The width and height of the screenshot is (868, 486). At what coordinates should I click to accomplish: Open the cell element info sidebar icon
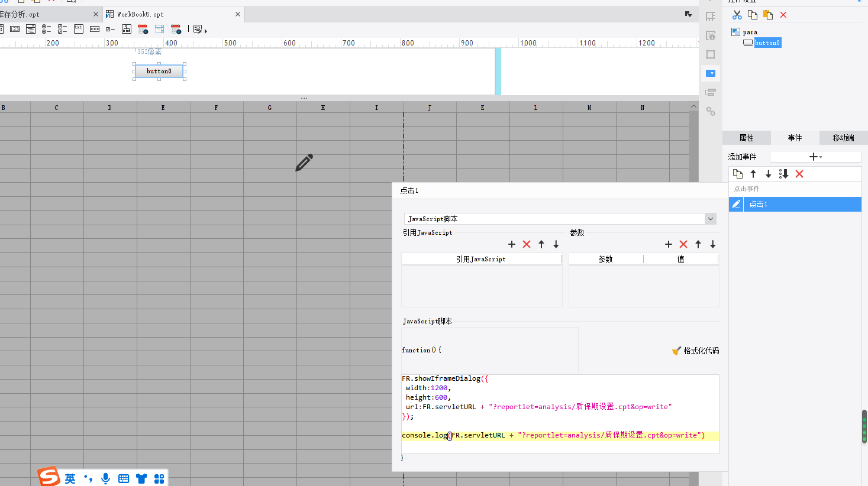(x=711, y=35)
